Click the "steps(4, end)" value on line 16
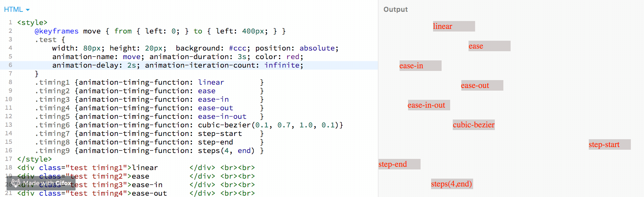This screenshot has width=644, height=197. pyautogui.click(x=226, y=151)
